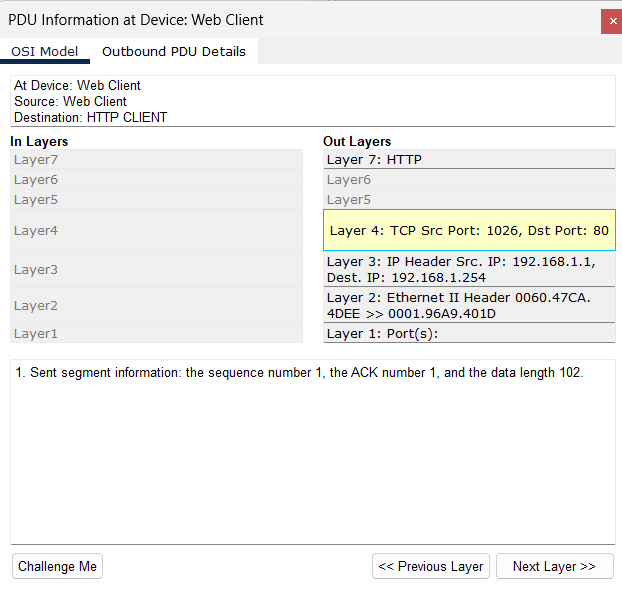Click greyed Layer5 in Out Layers

tap(469, 200)
